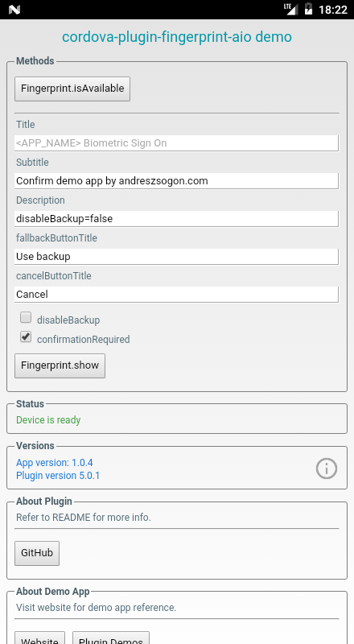Tap the info icon in Versions section
The width and height of the screenshot is (354, 644).
tap(327, 469)
